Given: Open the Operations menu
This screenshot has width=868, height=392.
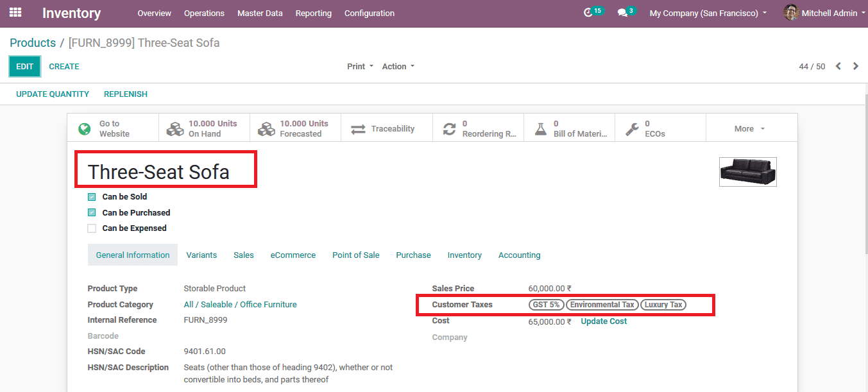Looking at the screenshot, I should 204,13.
